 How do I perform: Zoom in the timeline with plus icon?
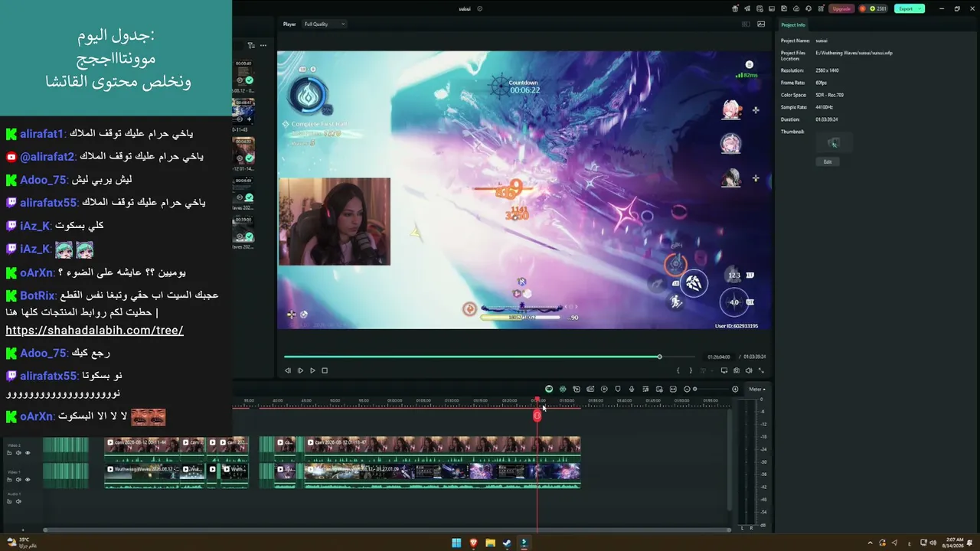(x=735, y=389)
